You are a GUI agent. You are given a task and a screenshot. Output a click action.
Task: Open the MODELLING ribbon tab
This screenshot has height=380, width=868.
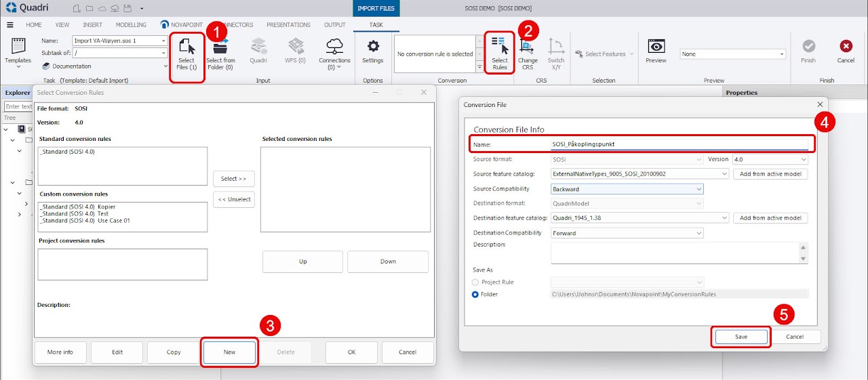pos(131,25)
